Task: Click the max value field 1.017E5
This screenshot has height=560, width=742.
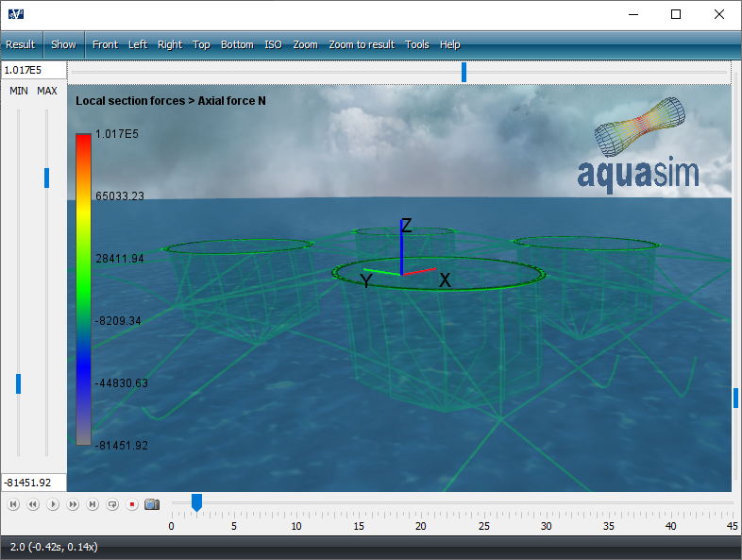Action: tap(34, 70)
